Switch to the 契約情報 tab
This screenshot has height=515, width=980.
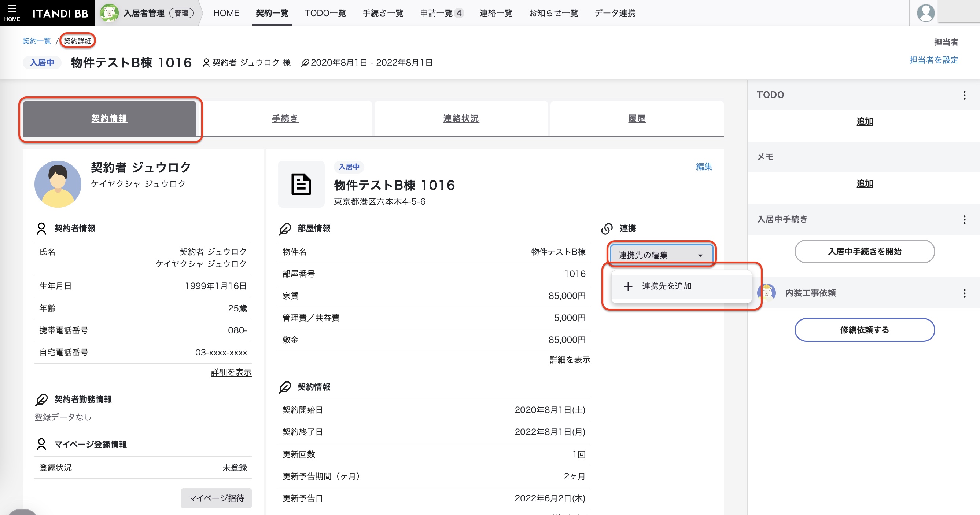[x=110, y=118]
